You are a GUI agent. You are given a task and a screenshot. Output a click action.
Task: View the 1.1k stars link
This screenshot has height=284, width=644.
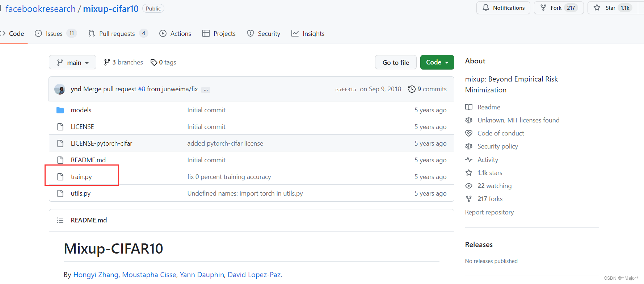(x=490, y=172)
